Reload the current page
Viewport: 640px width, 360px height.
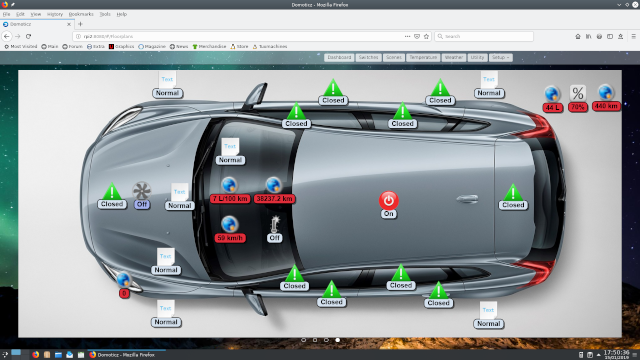(x=28, y=36)
